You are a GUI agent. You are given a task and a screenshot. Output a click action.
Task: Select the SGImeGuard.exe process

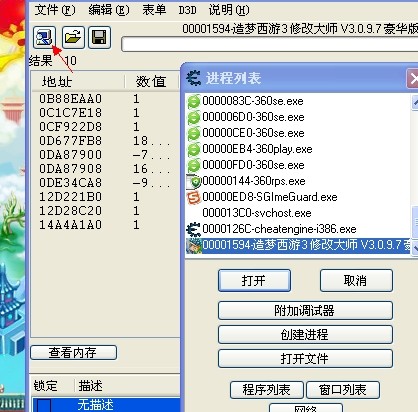(x=262, y=197)
